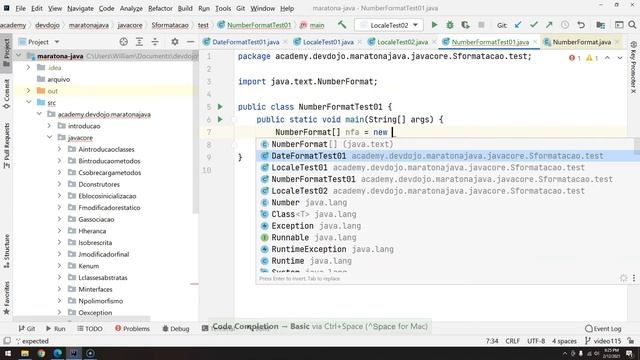The width and height of the screenshot is (640, 360).
Task: Click Sformatacao breadcrumb in navigation bar
Action: 170,25
